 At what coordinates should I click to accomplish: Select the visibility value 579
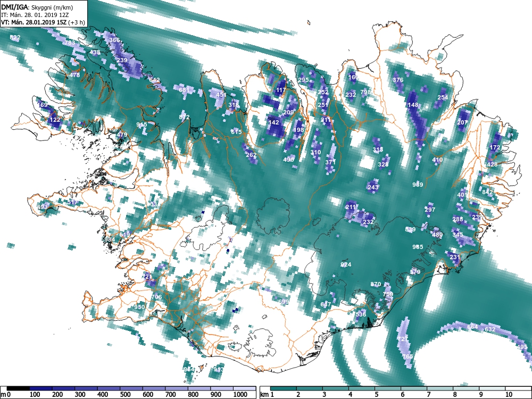(415, 272)
